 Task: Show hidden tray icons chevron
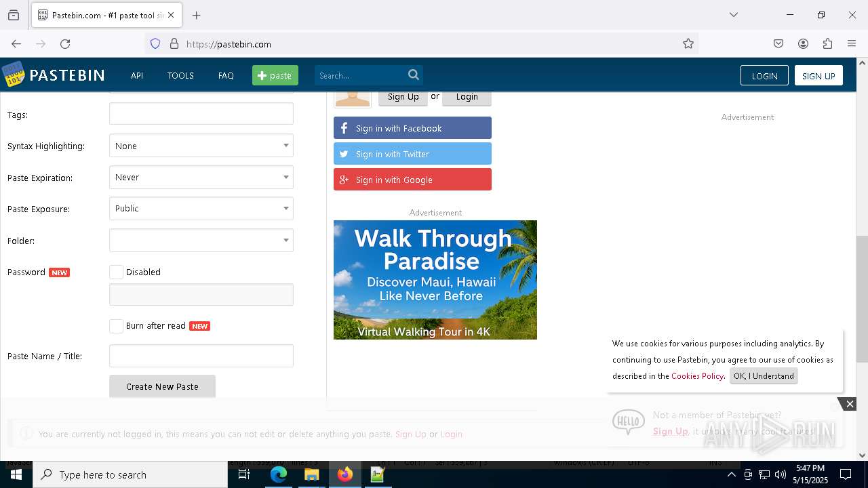(x=731, y=474)
